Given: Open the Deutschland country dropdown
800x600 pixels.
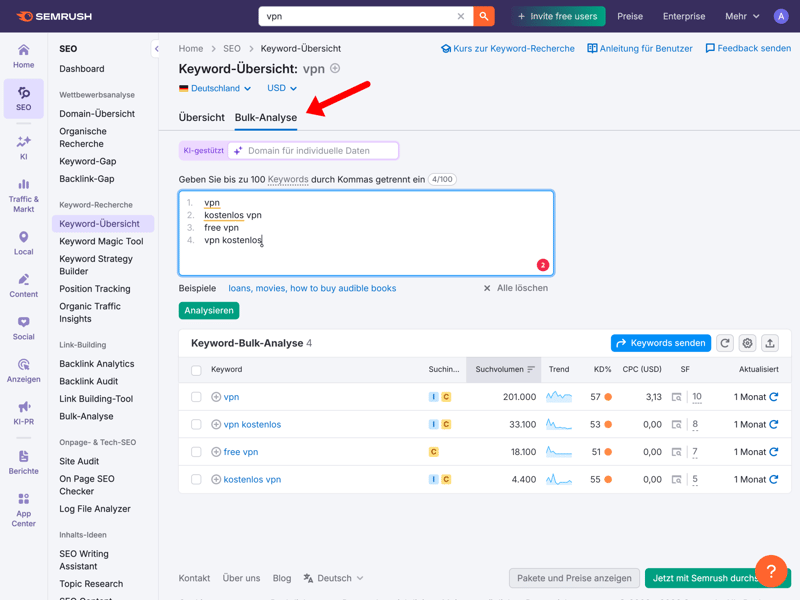Looking at the screenshot, I should pos(215,89).
